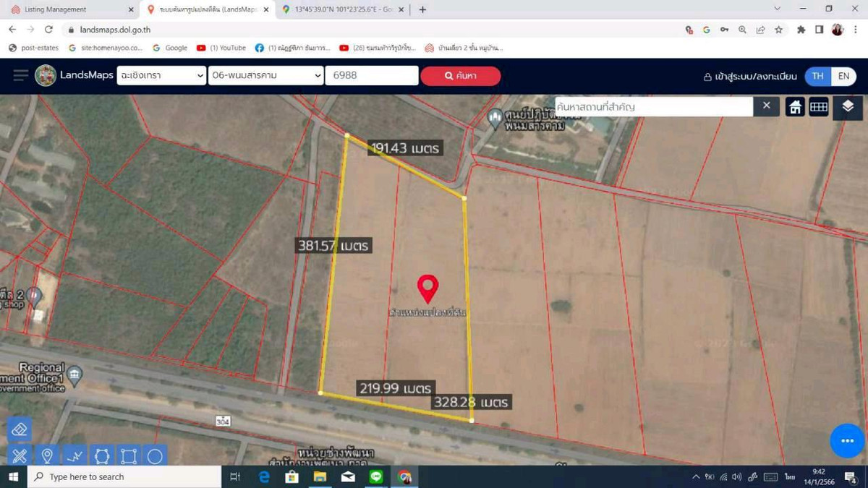Open the district dropdown showing 06-พนมสารคาม
The image size is (868, 488).
click(265, 76)
